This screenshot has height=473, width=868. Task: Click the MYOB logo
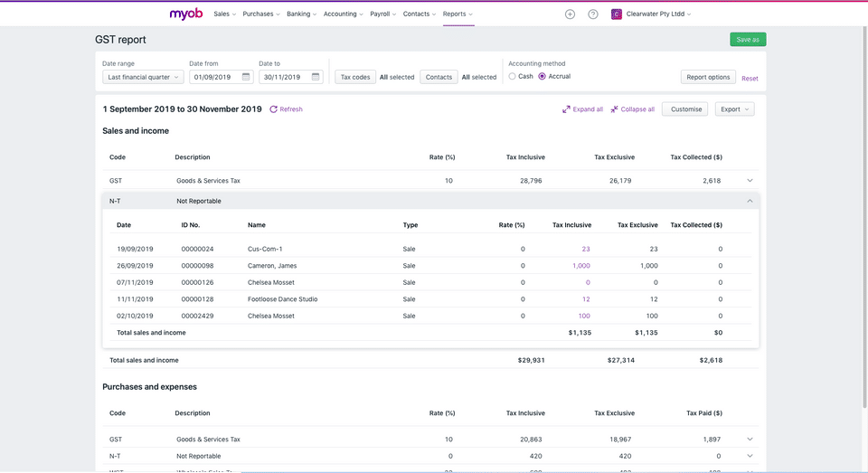click(186, 14)
